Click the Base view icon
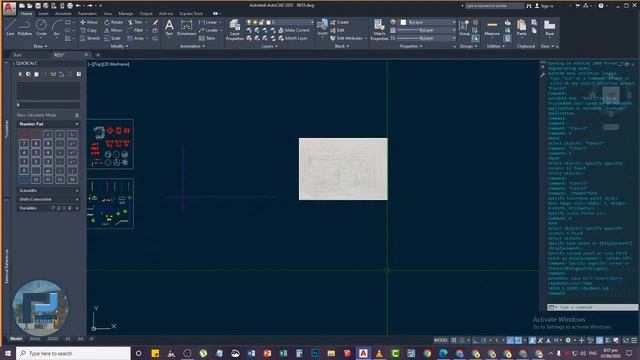Image resolution: width=640 pixels, height=360 pixels. pyautogui.click(x=549, y=28)
